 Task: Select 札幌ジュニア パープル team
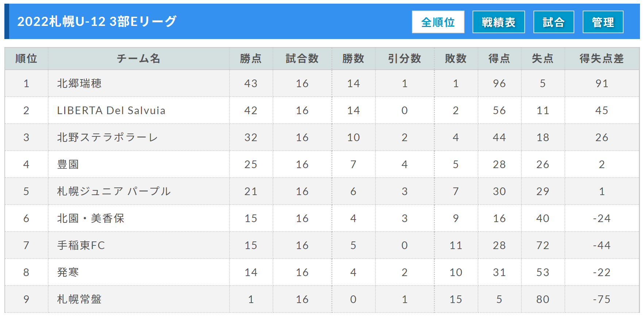(x=114, y=191)
